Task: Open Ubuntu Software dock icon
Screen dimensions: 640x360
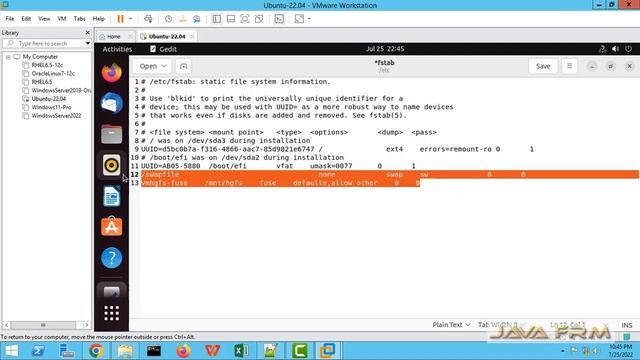Action: coord(111,227)
